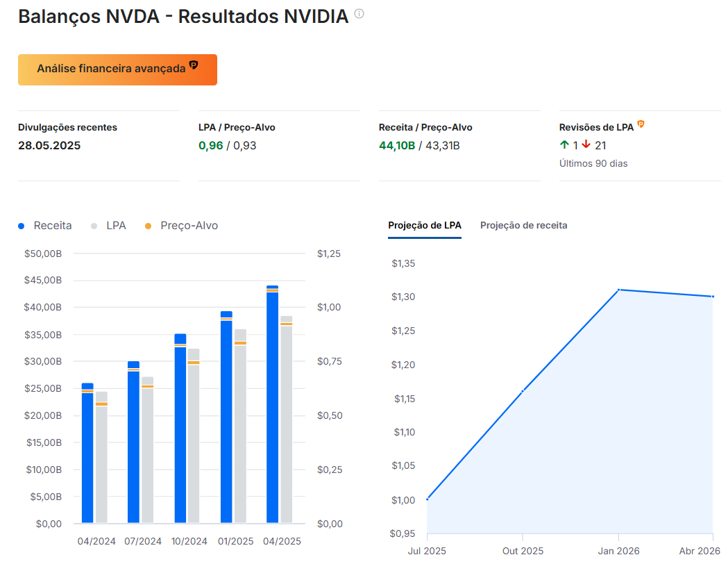This screenshot has height=564, width=728.
Task: Click the info icon beside the Resultados NVIDIA title
Action: tap(359, 14)
